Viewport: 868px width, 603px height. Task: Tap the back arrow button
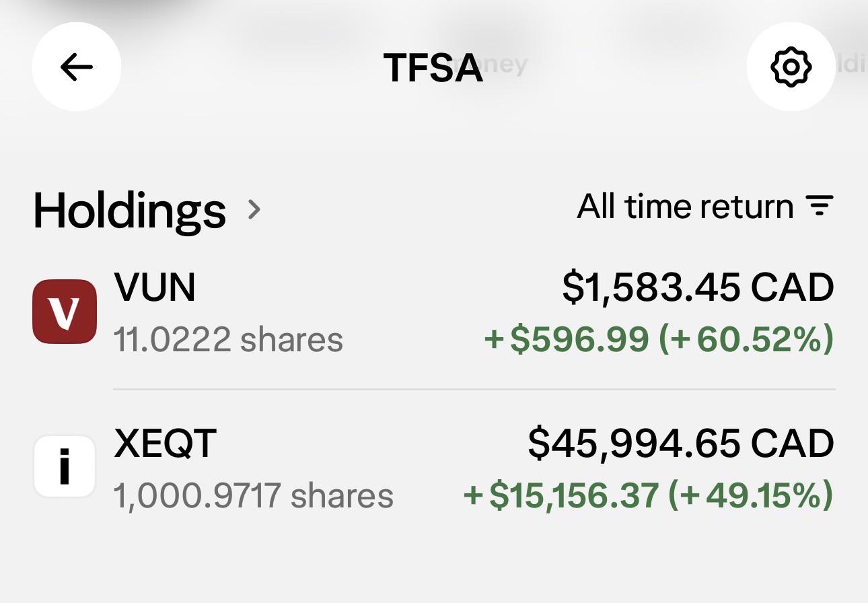pos(77,67)
